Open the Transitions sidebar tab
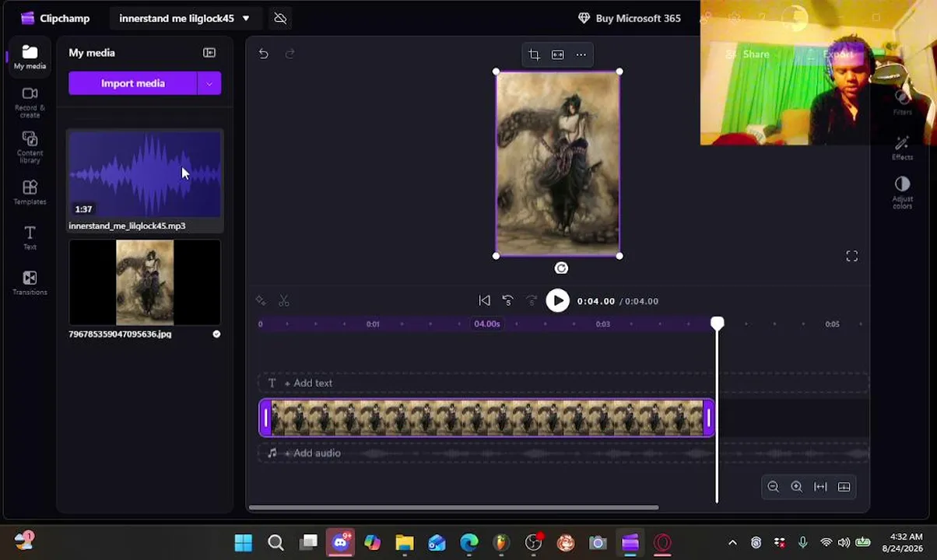This screenshot has width=937, height=560. point(30,283)
